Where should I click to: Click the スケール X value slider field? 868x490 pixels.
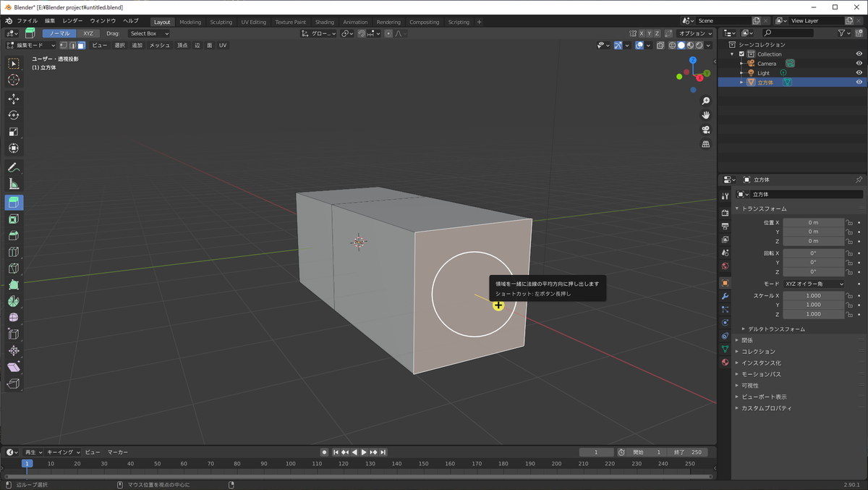pyautogui.click(x=813, y=295)
